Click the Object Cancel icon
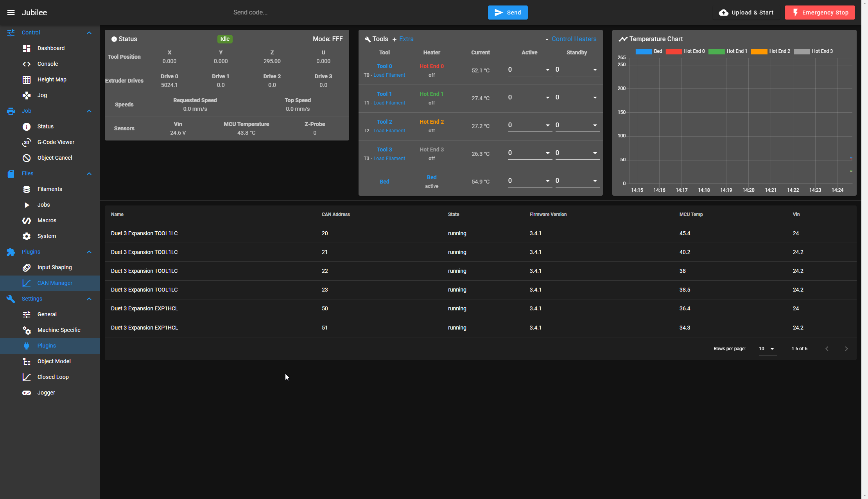Viewport: 868px width, 499px height. [27, 158]
